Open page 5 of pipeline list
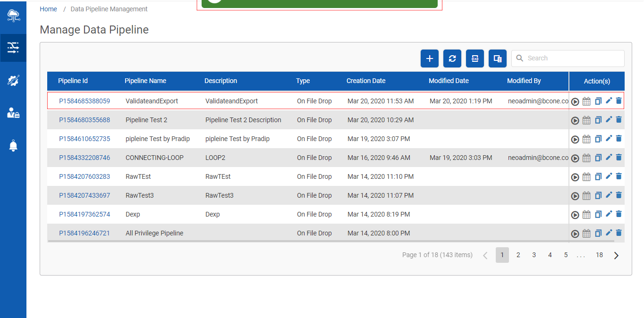Screen dimensions: 644x318 [566, 255]
